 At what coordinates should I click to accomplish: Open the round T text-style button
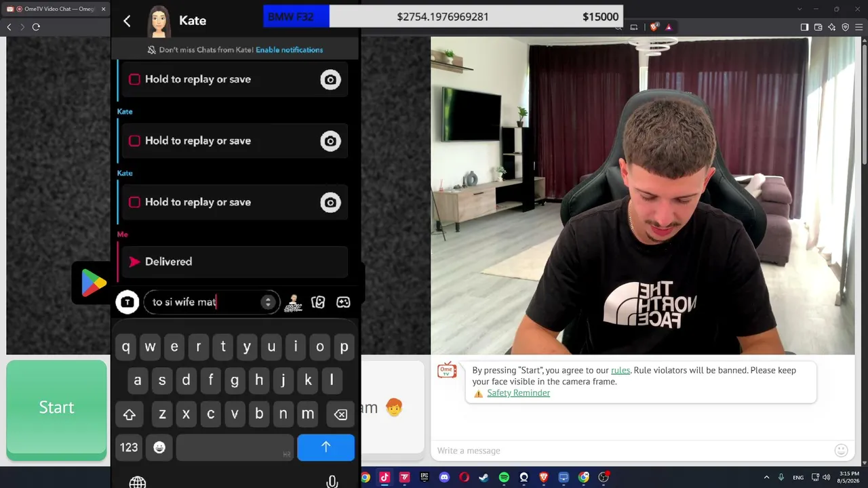(x=127, y=302)
